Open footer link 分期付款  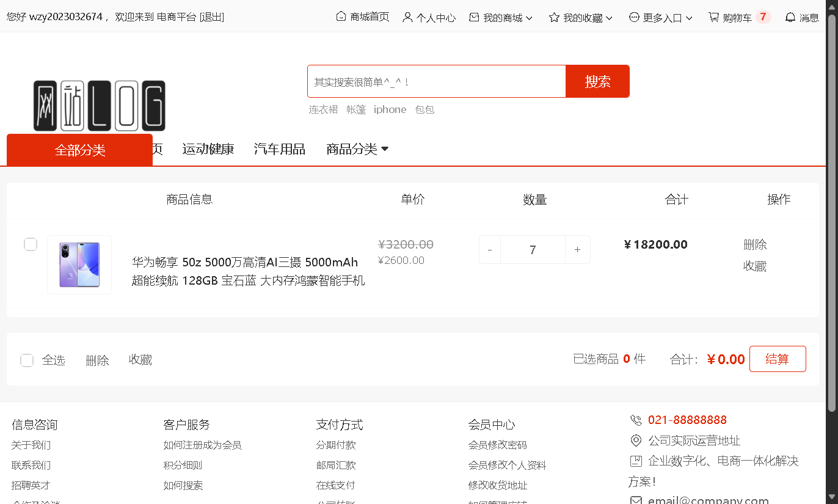click(336, 445)
